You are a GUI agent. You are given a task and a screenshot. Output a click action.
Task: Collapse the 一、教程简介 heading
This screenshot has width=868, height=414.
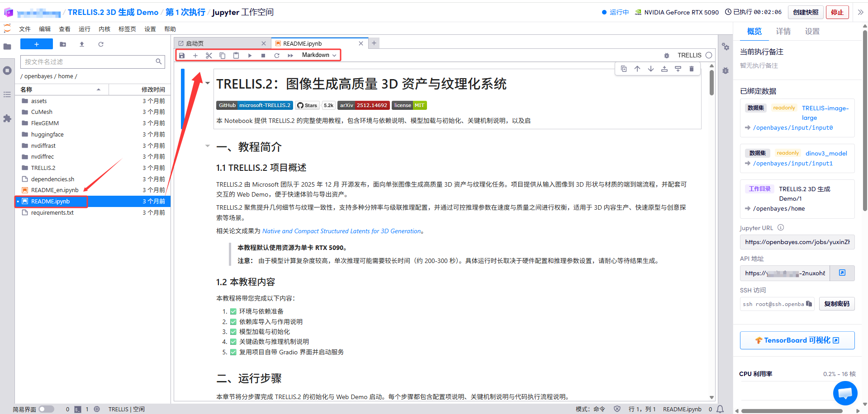point(208,146)
